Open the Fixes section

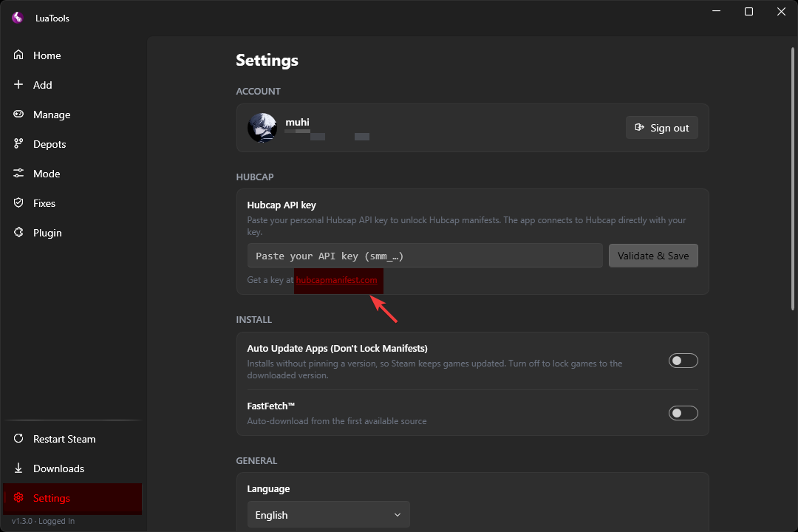tap(72, 202)
